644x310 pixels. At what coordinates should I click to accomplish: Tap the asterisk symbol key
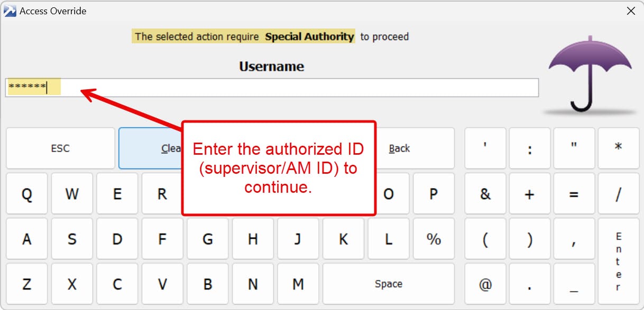[618, 148]
